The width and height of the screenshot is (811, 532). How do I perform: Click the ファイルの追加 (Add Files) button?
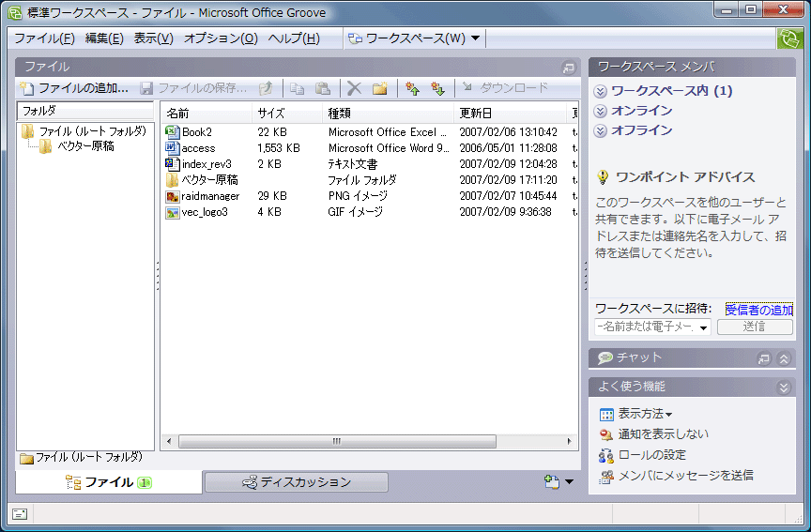click(74, 88)
